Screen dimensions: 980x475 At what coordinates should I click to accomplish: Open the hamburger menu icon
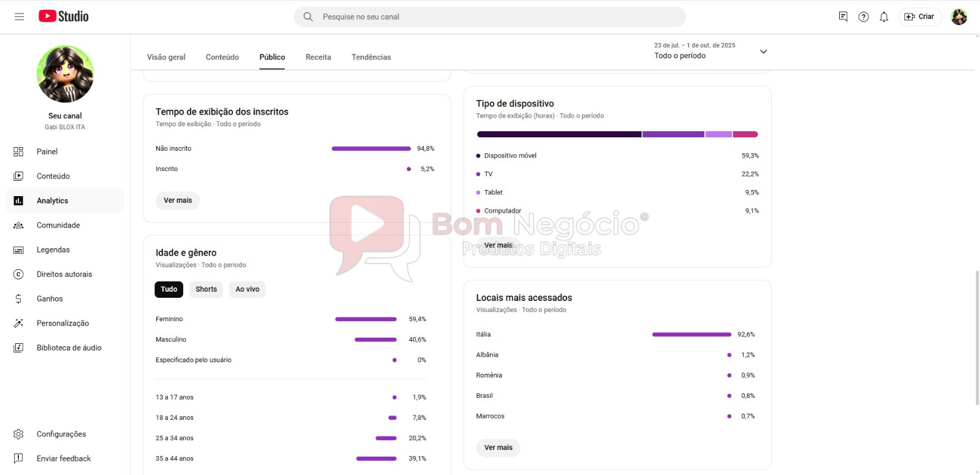19,17
